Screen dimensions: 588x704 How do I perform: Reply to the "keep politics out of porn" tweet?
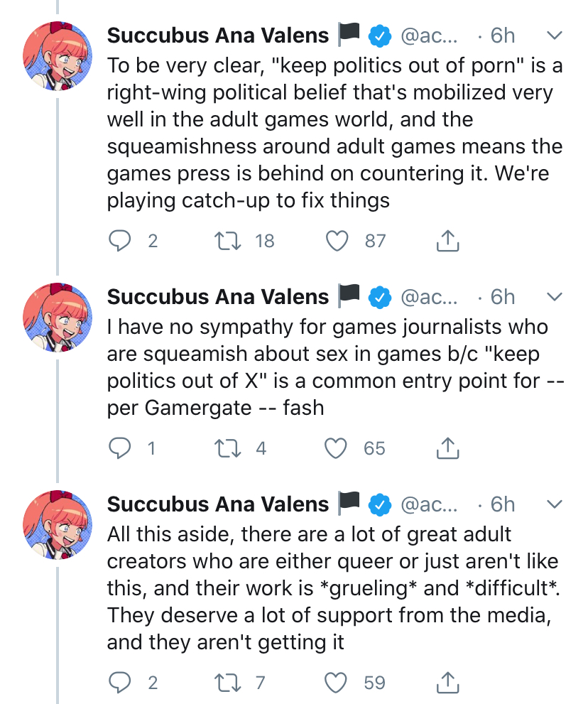click(120, 242)
